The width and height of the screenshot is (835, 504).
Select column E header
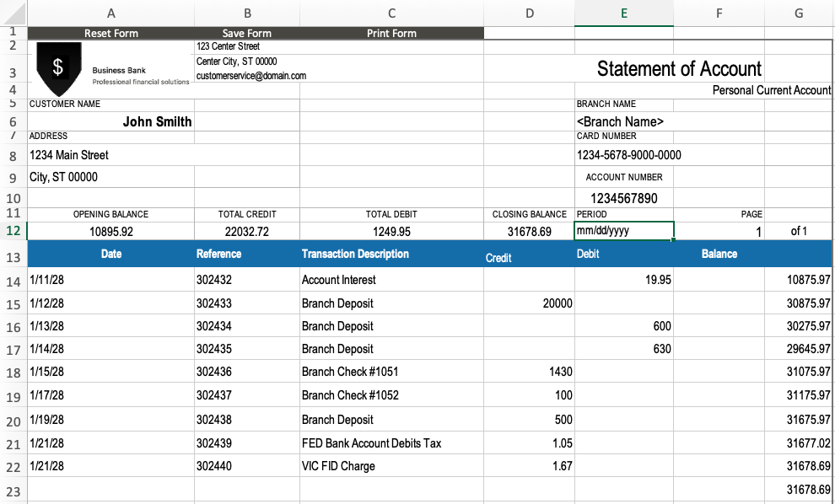pos(624,13)
